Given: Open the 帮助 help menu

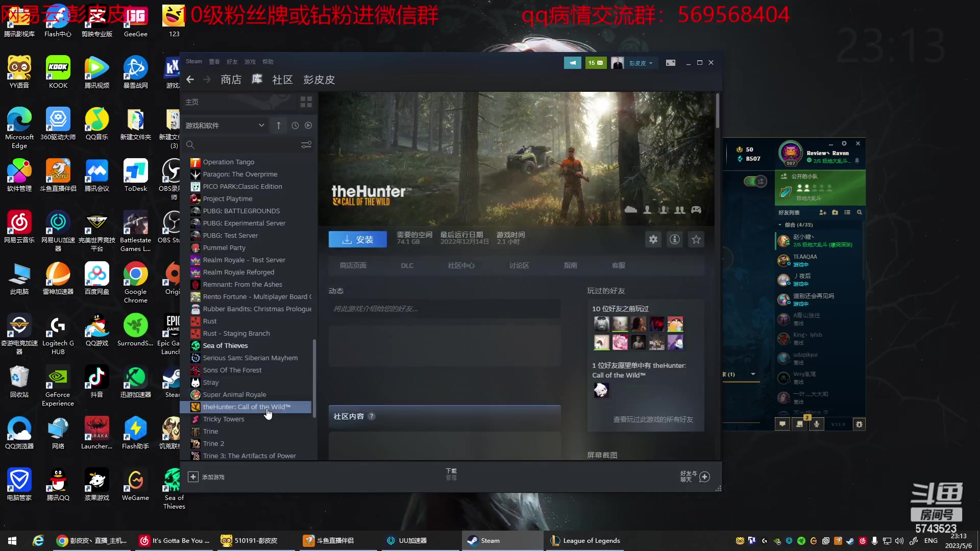Looking at the screenshot, I should pos(268,62).
